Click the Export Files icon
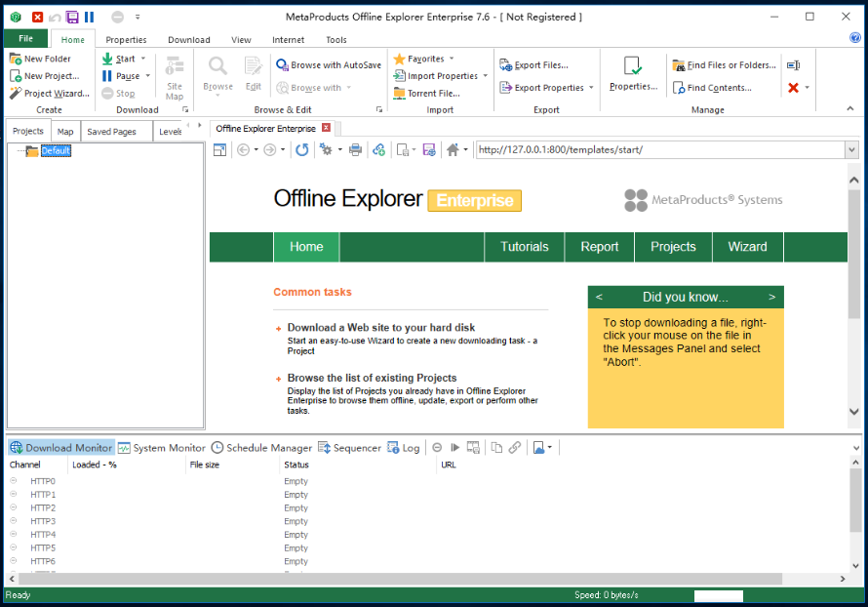This screenshot has width=868, height=607. click(x=508, y=64)
